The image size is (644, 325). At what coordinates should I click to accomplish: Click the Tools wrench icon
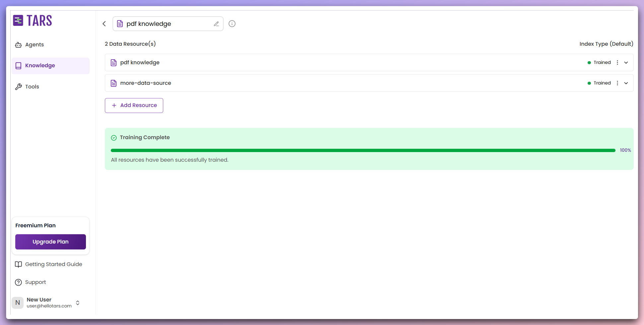click(x=19, y=87)
